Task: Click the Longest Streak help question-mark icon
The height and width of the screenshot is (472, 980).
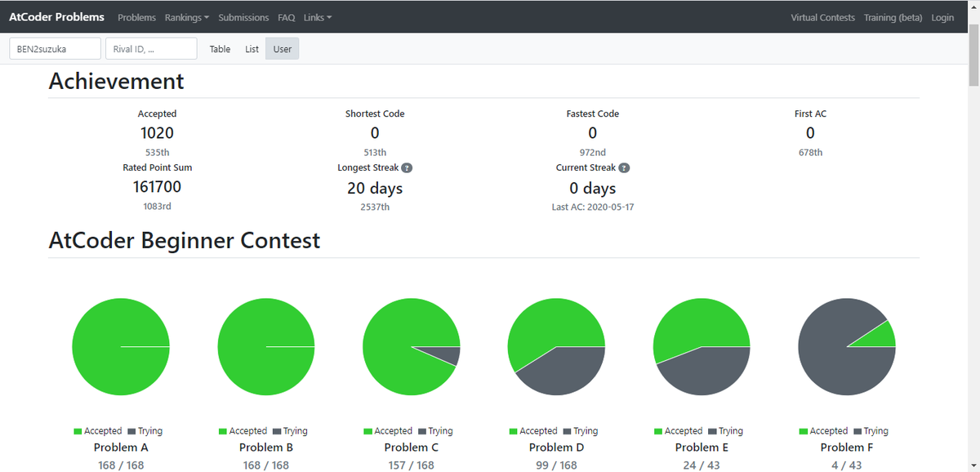Action: (x=407, y=167)
